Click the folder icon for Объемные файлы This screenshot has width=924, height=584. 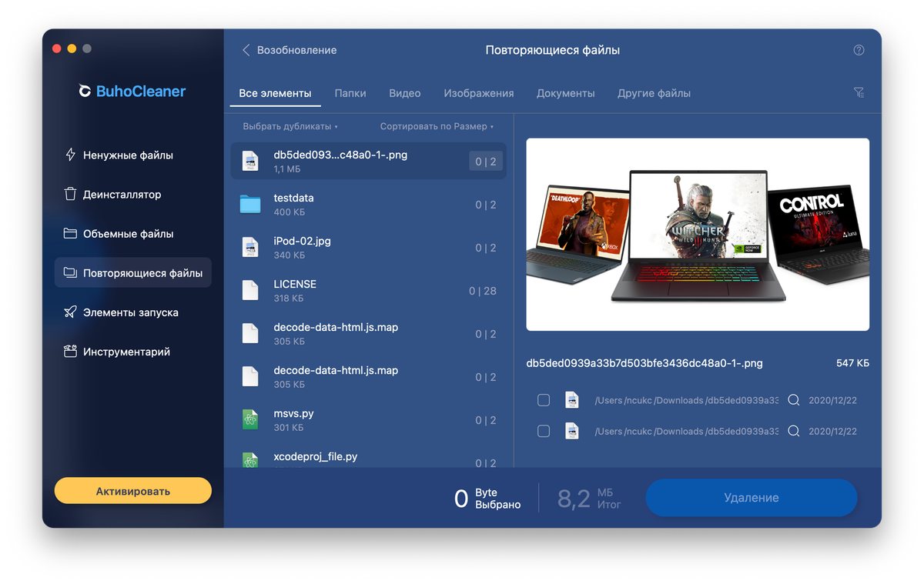(70, 233)
